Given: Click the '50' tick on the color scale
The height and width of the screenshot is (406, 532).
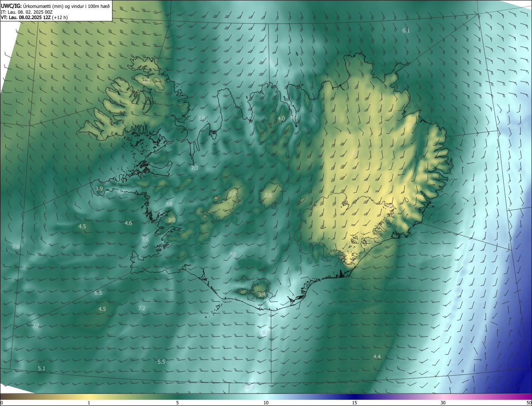Looking at the screenshot, I should tap(529, 403).
